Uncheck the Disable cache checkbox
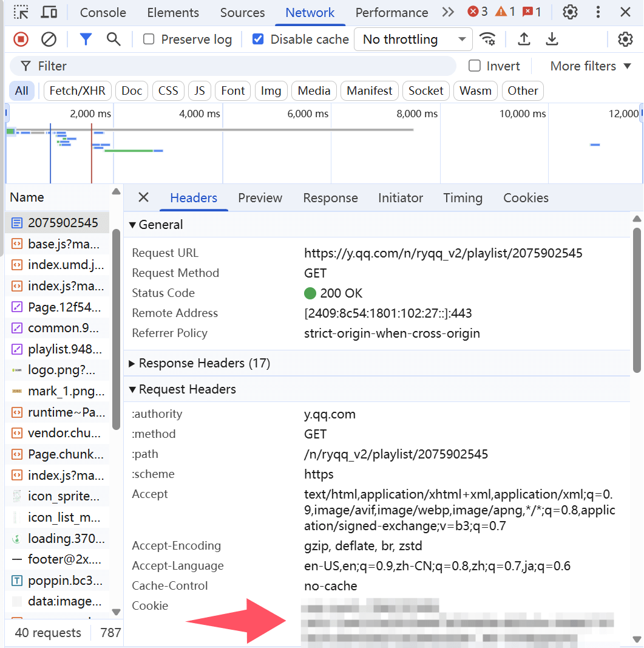 [258, 39]
